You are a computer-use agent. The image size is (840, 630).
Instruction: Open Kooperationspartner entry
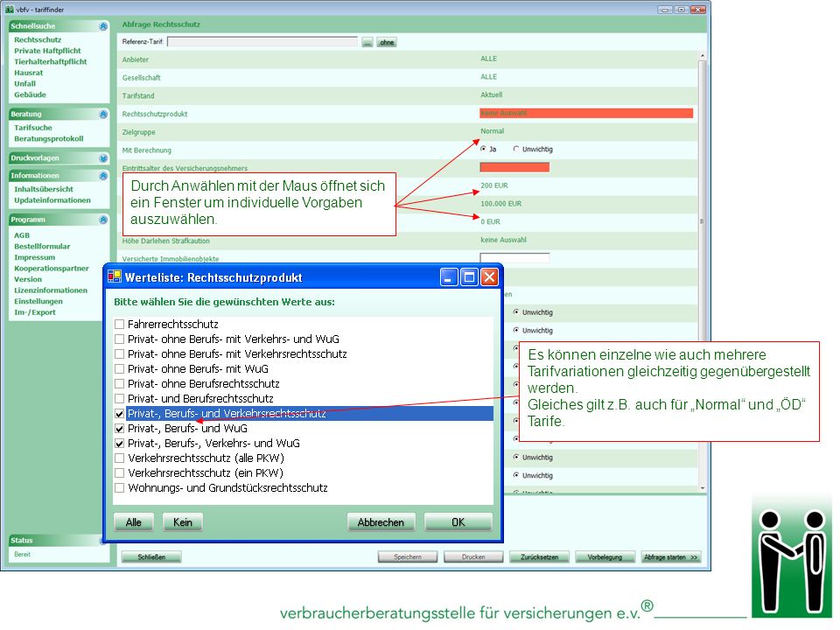point(52,269)
